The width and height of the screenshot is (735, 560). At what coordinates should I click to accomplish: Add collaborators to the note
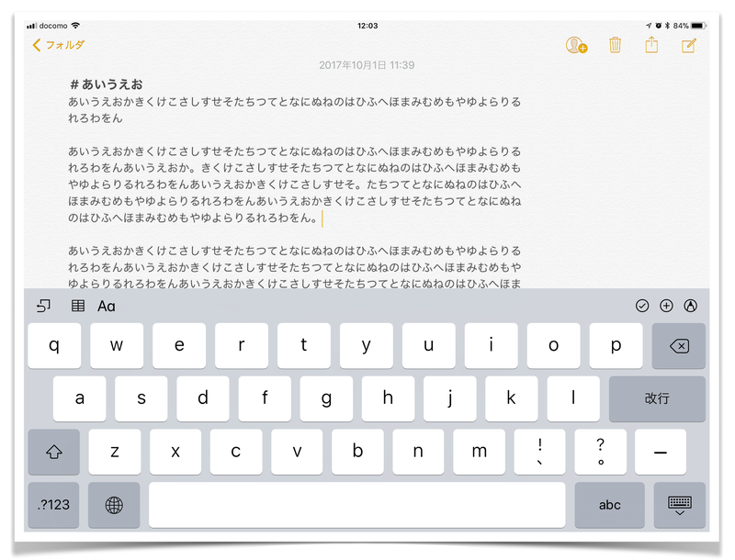572,45
